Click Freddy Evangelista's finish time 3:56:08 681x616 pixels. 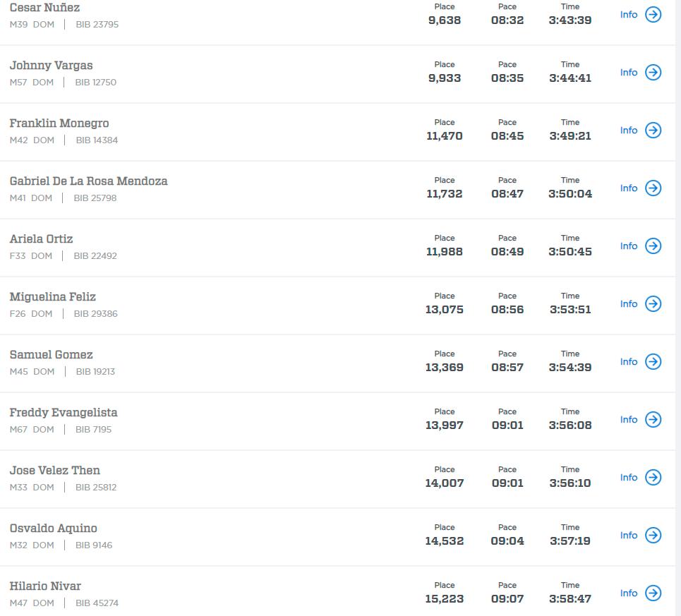pos(570,425)
